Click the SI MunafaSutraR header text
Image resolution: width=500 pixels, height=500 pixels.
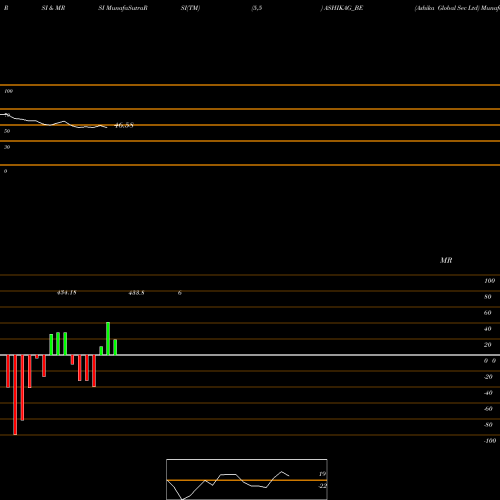click(123, 8)
